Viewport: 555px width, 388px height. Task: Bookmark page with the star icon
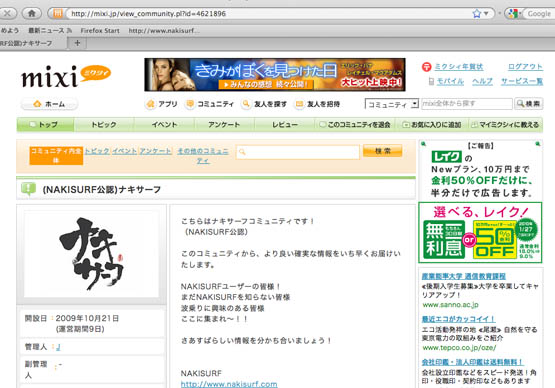click(477, 13)
